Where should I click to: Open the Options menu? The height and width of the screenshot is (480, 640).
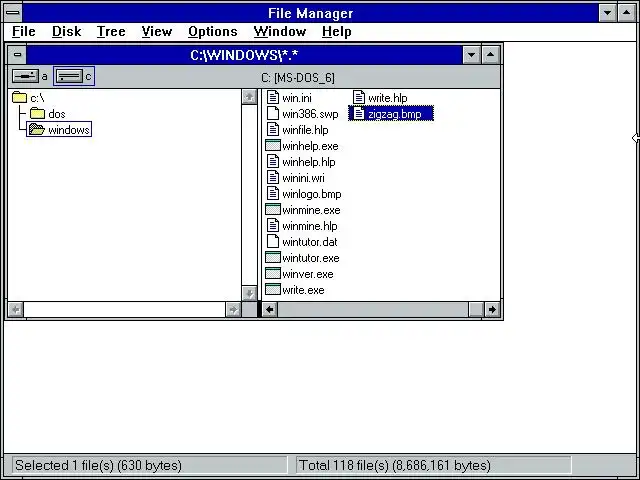213,31
